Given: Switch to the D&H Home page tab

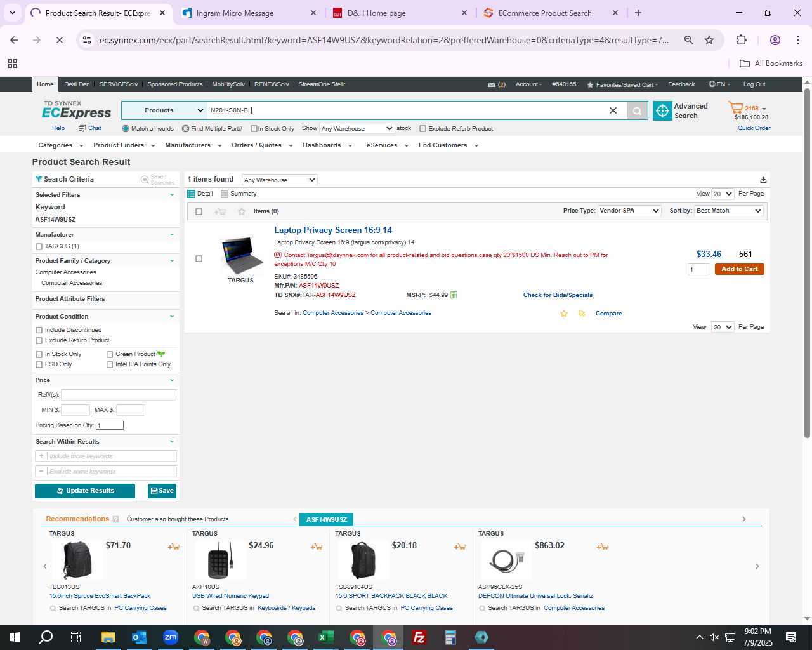Looking at the screenshot, I should click(x=400, y=13).
